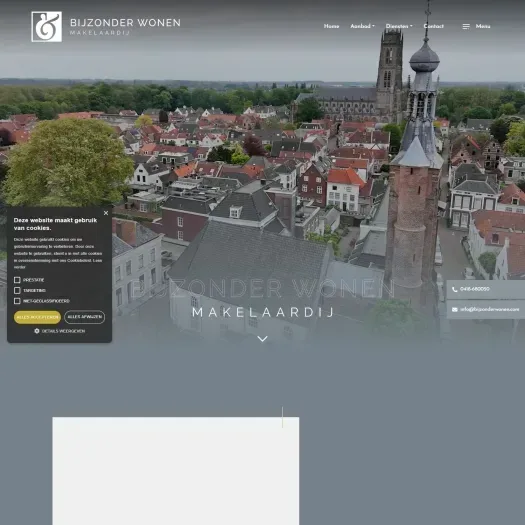
Task: Open the hamburger Menu icon
Action: [x=466, y=26]
